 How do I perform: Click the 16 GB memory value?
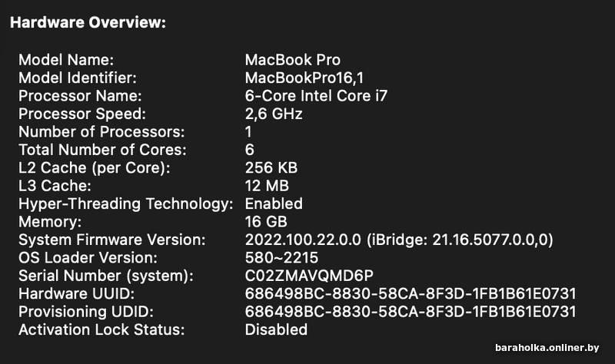click(265, 221)
